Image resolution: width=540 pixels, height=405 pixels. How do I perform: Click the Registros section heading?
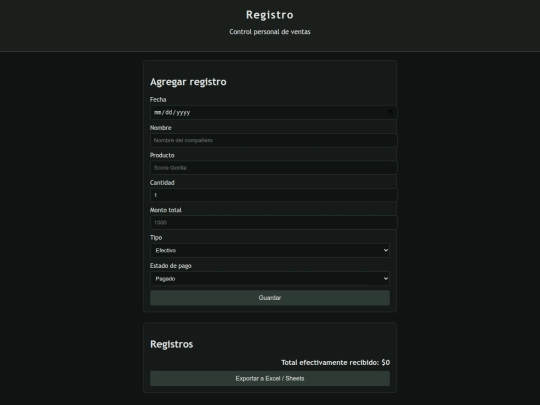(172, 344)
